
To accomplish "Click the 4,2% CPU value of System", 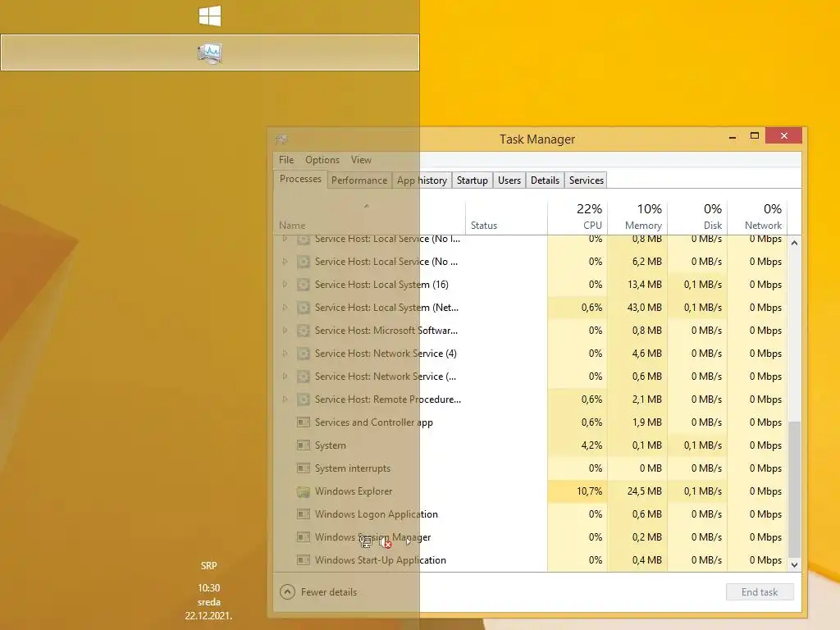I will [591, 445].
